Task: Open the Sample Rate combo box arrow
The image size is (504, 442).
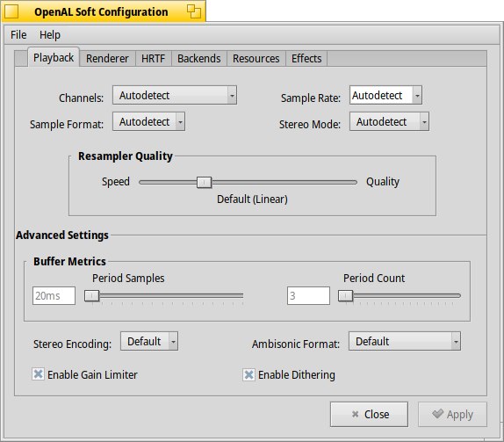Action: tap(417, 95)
